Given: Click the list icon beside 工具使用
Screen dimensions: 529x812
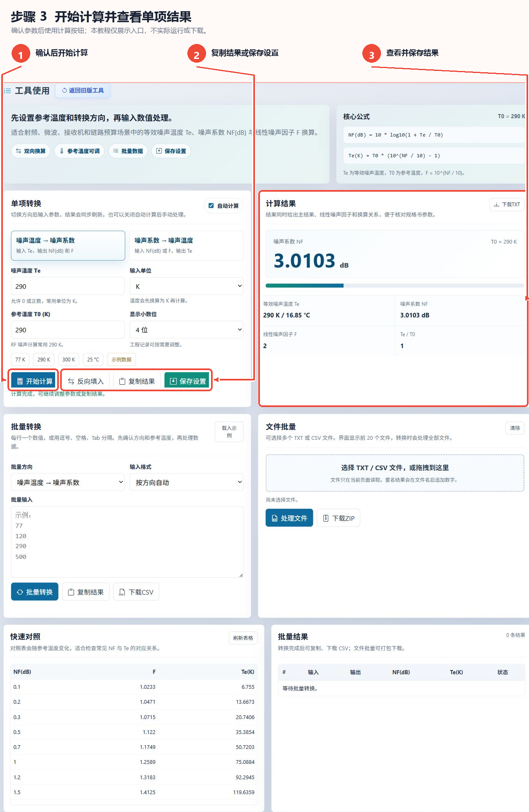Looking at the screenshot, I should (x=7, y=90).
